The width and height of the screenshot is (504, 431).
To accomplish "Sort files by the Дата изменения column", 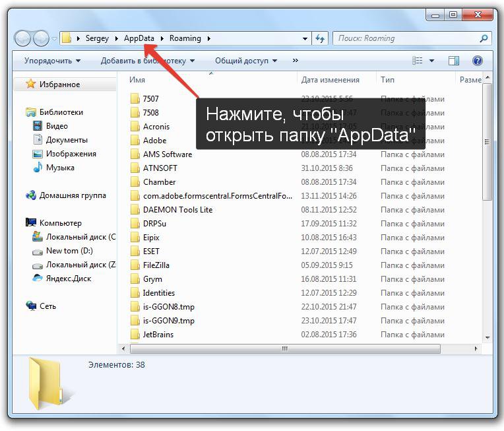I will [x=331, y=80].
